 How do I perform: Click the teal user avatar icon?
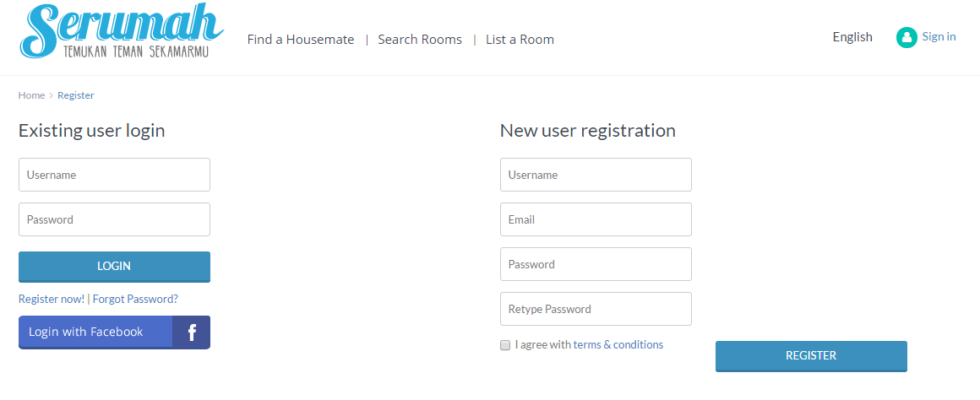tap(906, 37)
